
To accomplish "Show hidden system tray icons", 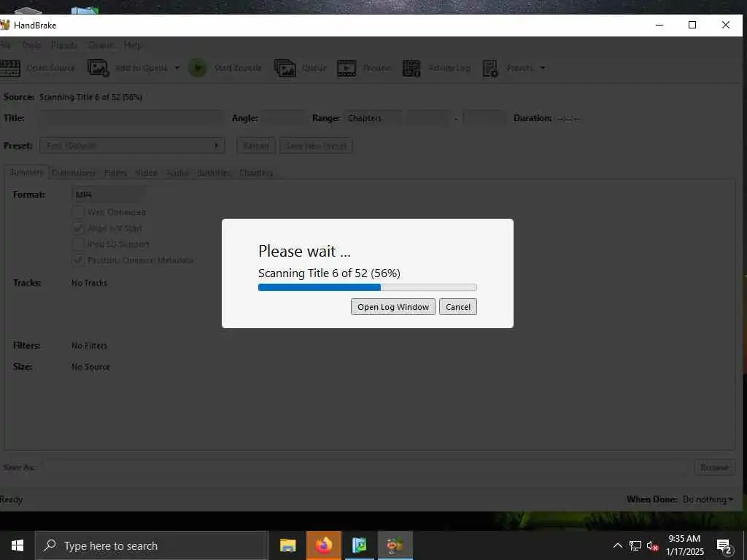I will 617,545.
